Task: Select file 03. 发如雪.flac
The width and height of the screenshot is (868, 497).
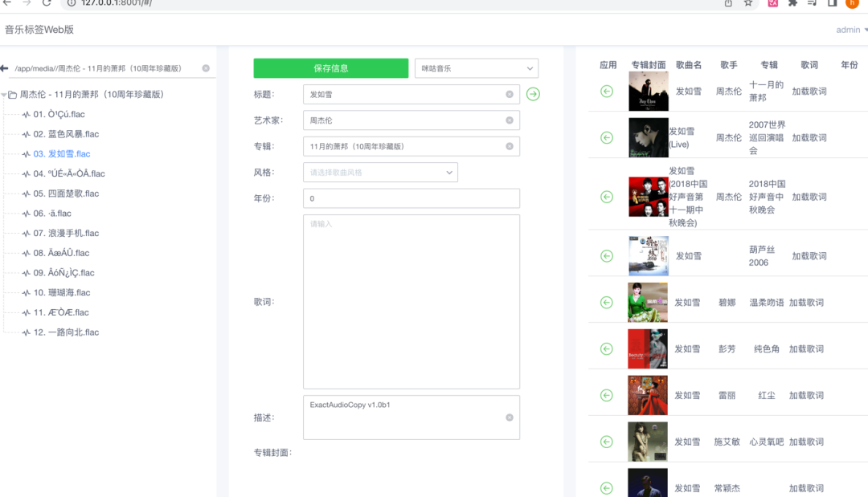Action: (61, 153)
